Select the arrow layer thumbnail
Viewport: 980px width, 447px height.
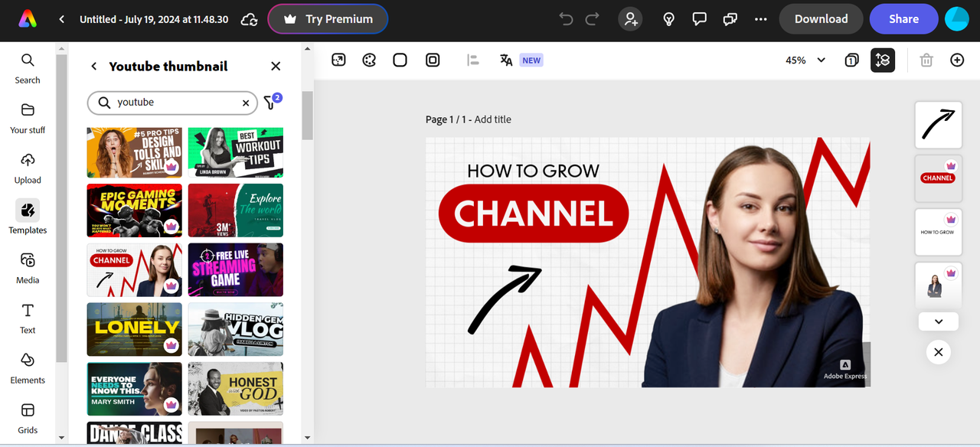coord(939,125)
